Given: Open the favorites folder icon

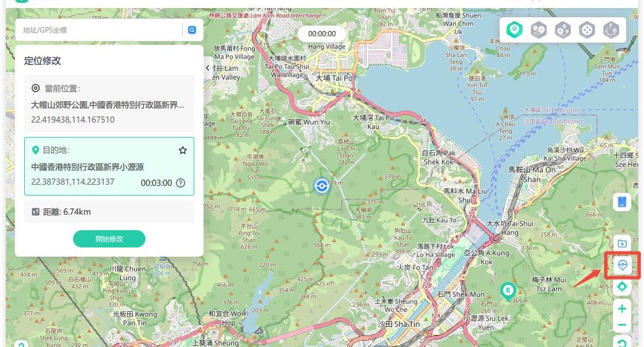Looking at the screenshot, I should (622, 243).
